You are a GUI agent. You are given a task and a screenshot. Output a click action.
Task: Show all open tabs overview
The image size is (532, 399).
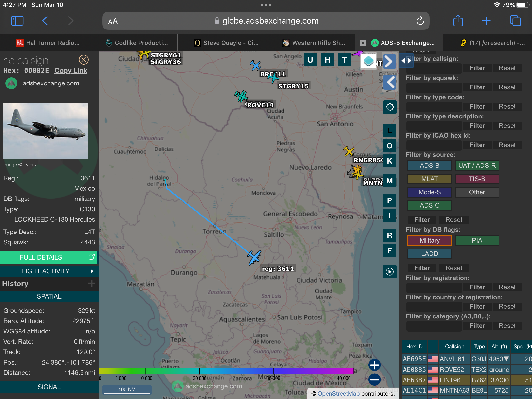[x=515, y=21]
